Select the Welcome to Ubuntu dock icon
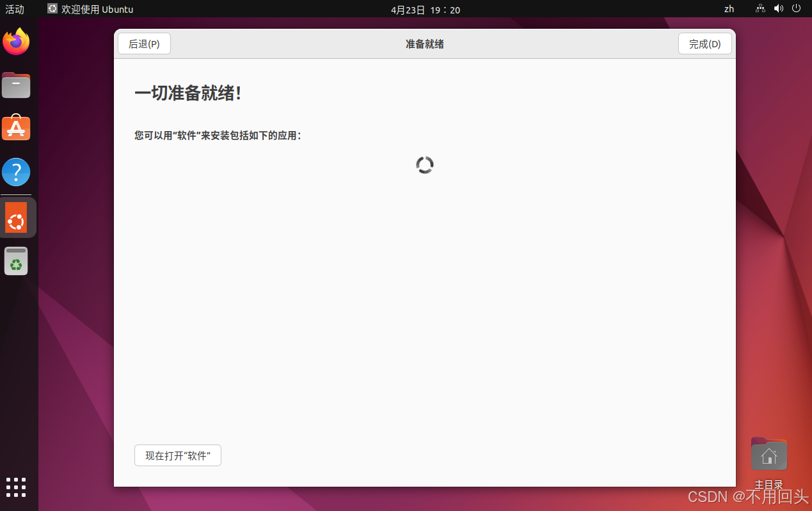The image size is (812, 511). 17,217
